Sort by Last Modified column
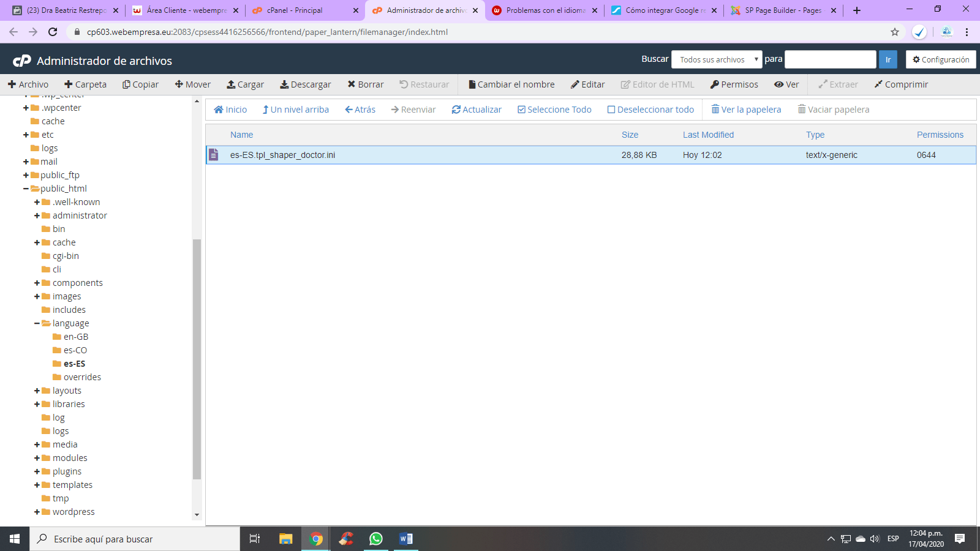 708,135
